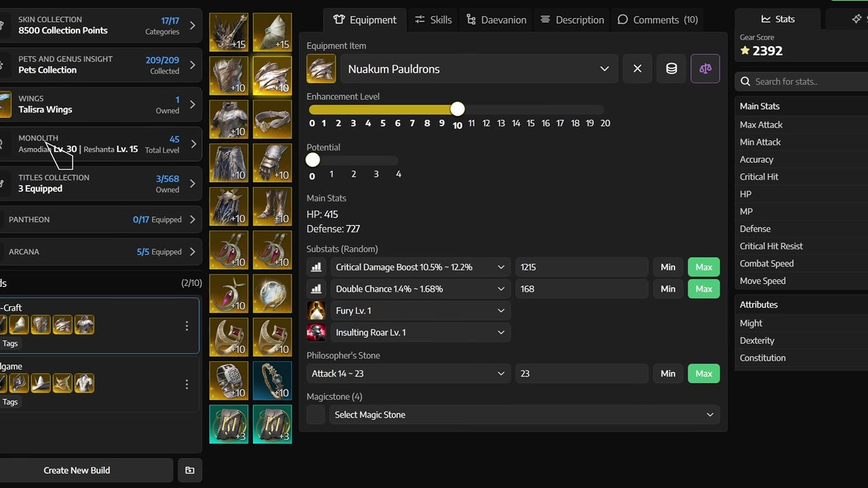
Task: Switch to the Daevanion tab
Action: [496, 20]
